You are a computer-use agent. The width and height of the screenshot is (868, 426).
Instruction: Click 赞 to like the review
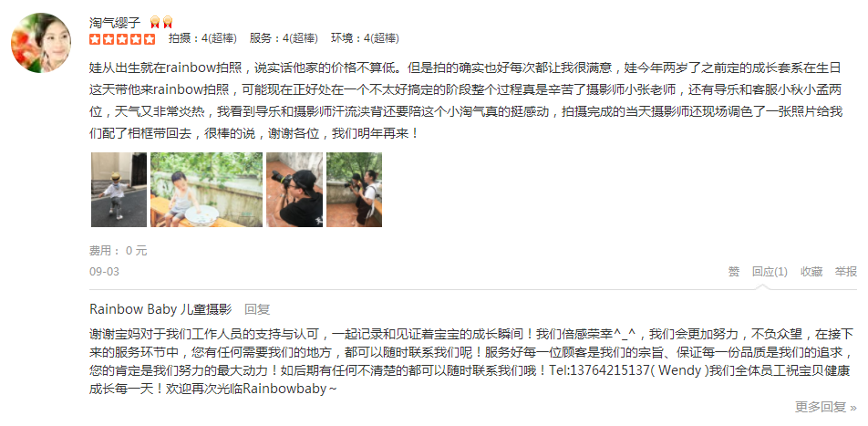coord(733,272)
